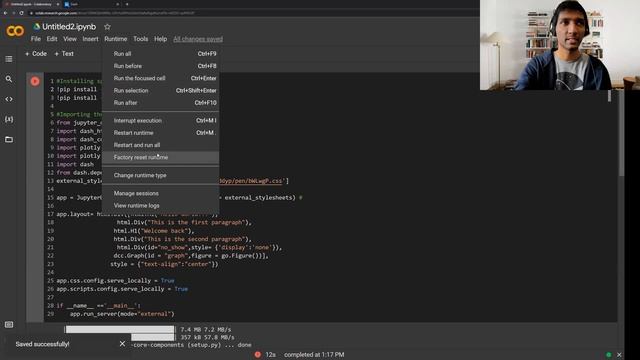
Task: Click the 7.4 MB download progress bar
Action: [120, 329]
